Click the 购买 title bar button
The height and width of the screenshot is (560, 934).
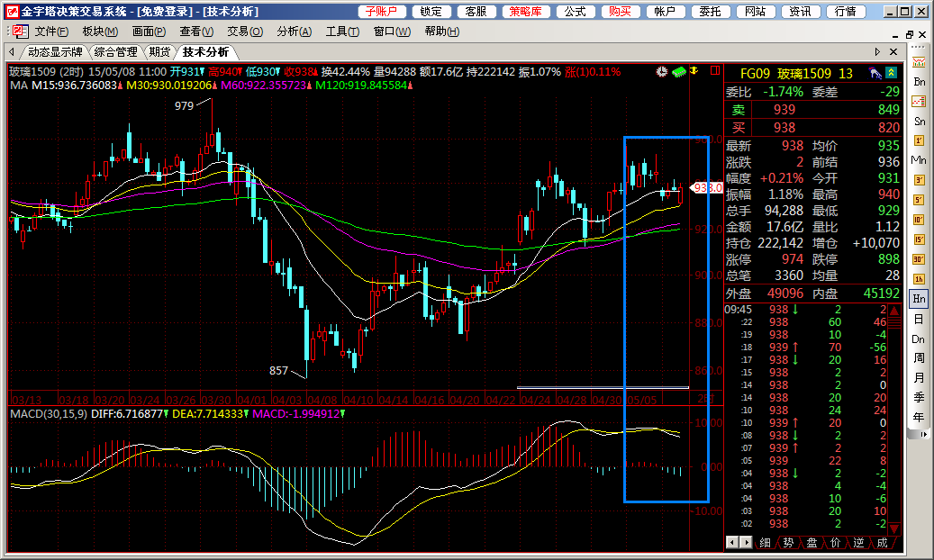tap(621, 12)
